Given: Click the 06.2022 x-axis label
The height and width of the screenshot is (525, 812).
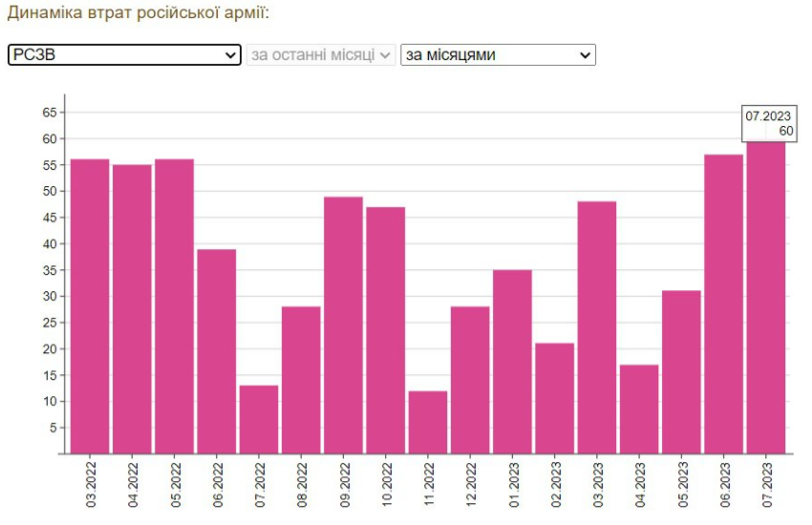Looking at the screenshot, I should pos(218,485).
